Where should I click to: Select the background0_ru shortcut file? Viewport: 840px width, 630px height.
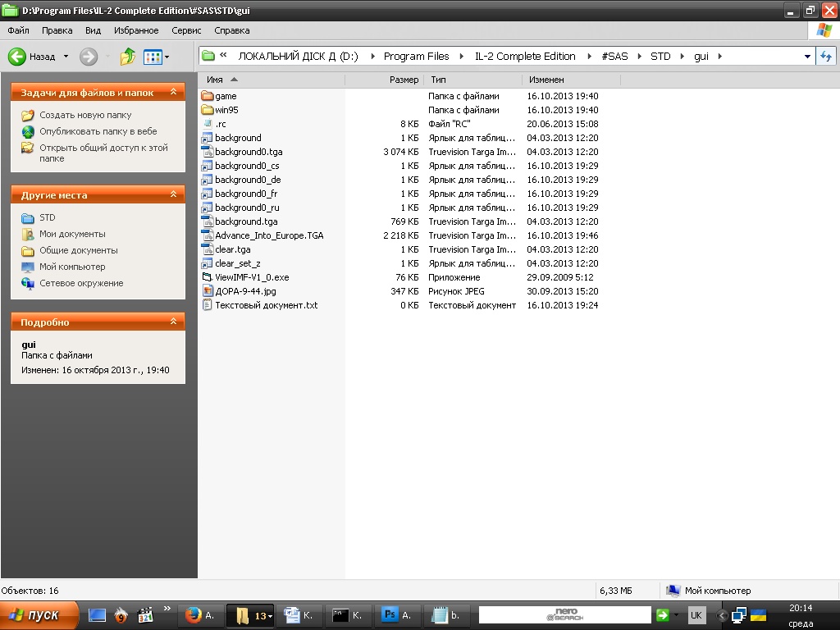(247, 208)
